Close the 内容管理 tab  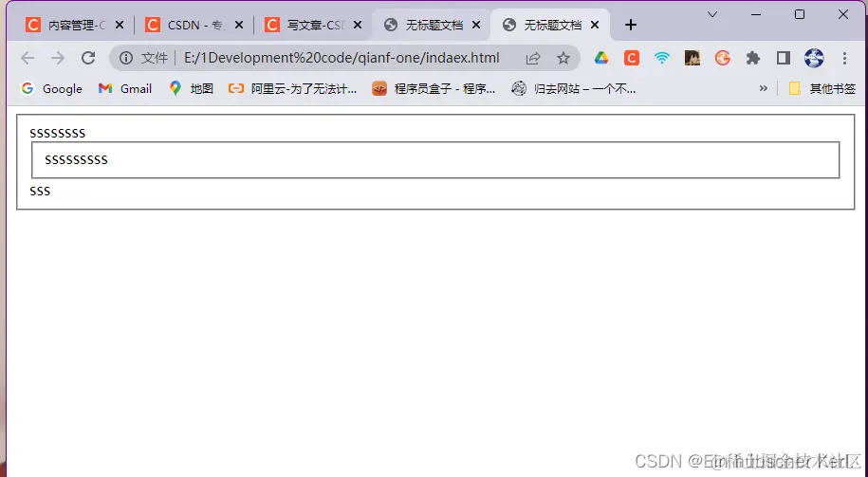tap(120, 25)
